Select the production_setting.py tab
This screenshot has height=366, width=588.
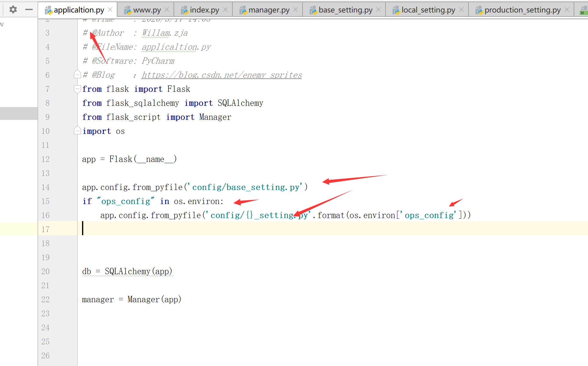(522, 10)
